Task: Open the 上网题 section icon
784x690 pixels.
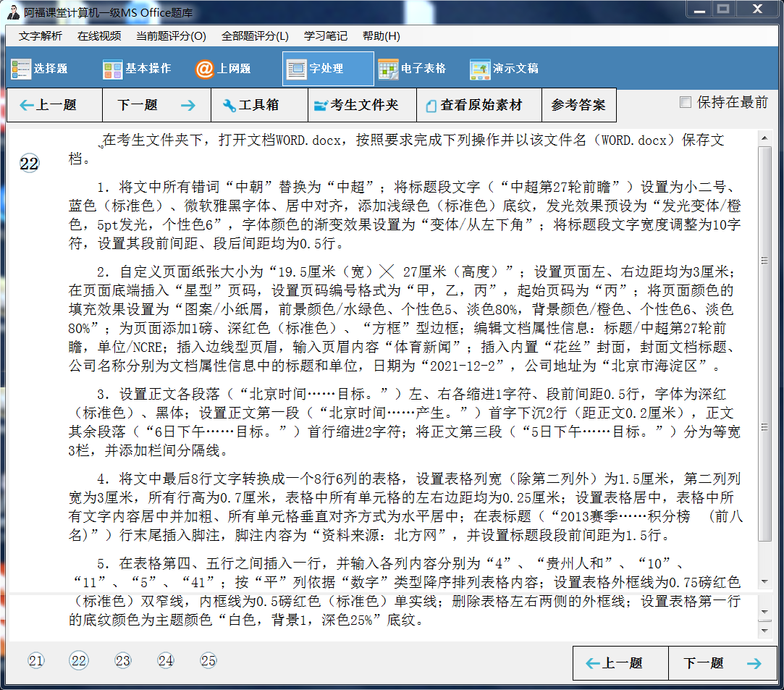Action: pyautogui.click(x=205, y=69)
